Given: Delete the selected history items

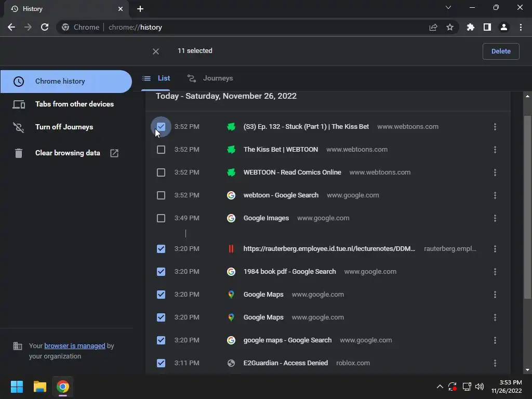Looking at the screenshot, I should (501, 51).
